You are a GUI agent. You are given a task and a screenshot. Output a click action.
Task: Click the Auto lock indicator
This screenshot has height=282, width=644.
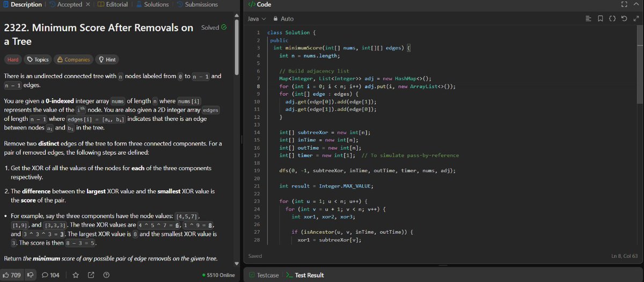283,19
